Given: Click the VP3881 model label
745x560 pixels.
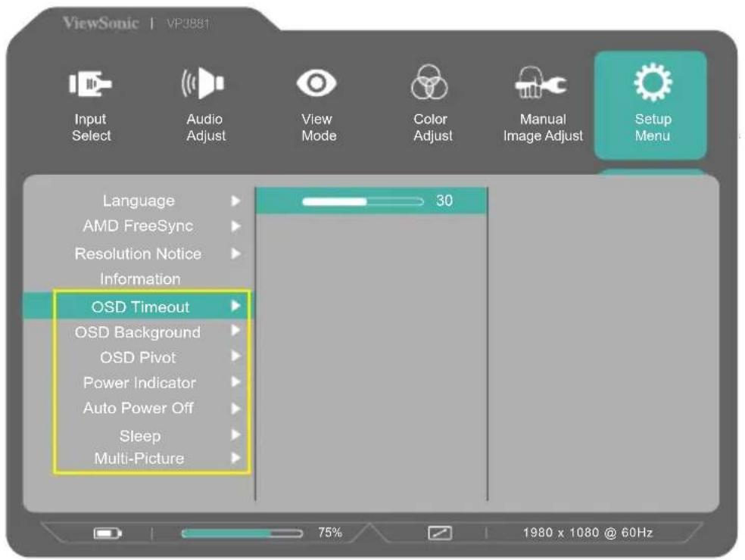Looking at the screenshot, I should 189,23.
